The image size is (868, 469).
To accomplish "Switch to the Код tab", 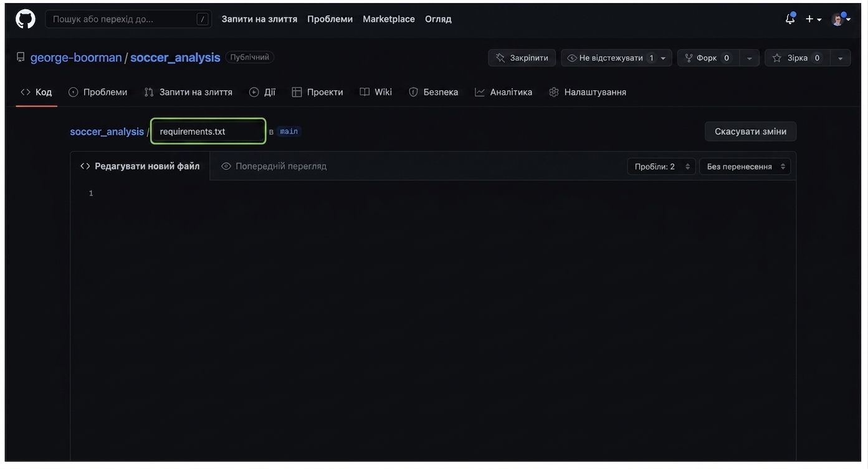I will click(36, 92).
